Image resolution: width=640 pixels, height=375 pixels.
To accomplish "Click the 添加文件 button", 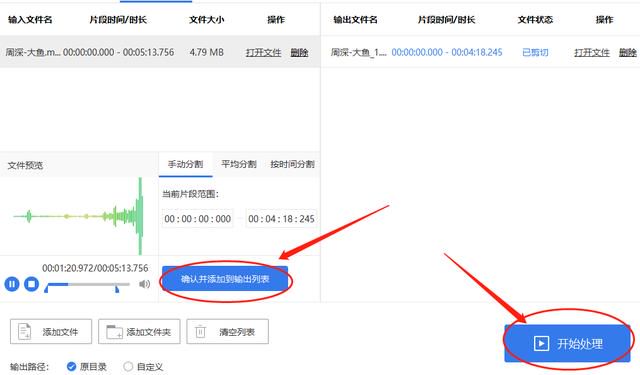I will click(x=51, y=332).
